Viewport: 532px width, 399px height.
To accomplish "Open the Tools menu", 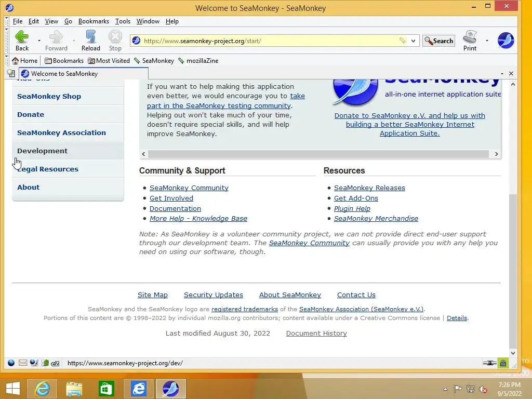I will pos(123,21).
